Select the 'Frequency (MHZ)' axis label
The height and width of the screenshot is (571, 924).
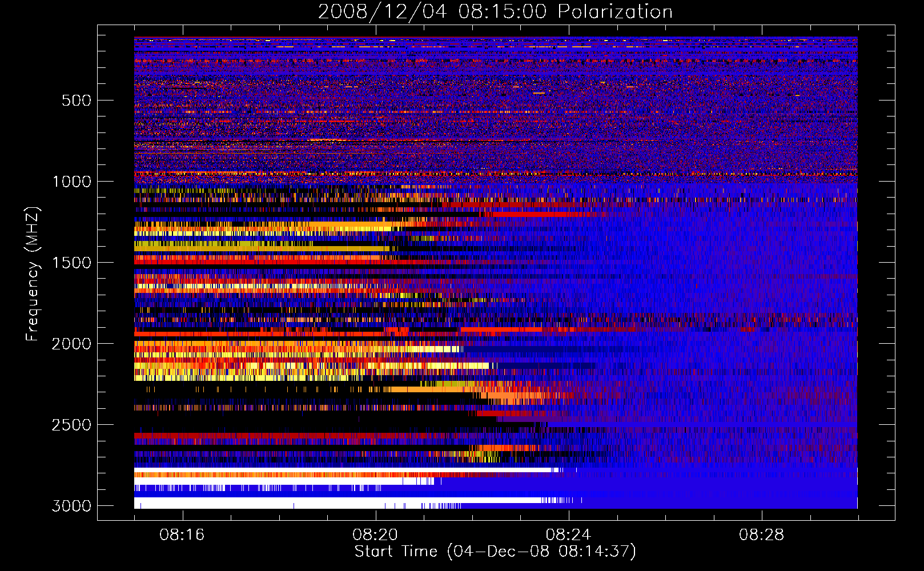[33, 274]
